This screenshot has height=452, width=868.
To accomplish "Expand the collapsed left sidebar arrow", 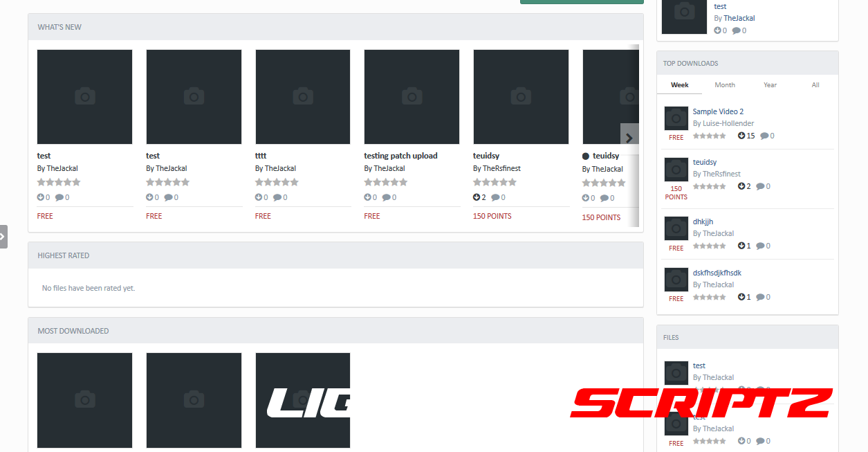I will pyautogui.click(x=3, y=236).
